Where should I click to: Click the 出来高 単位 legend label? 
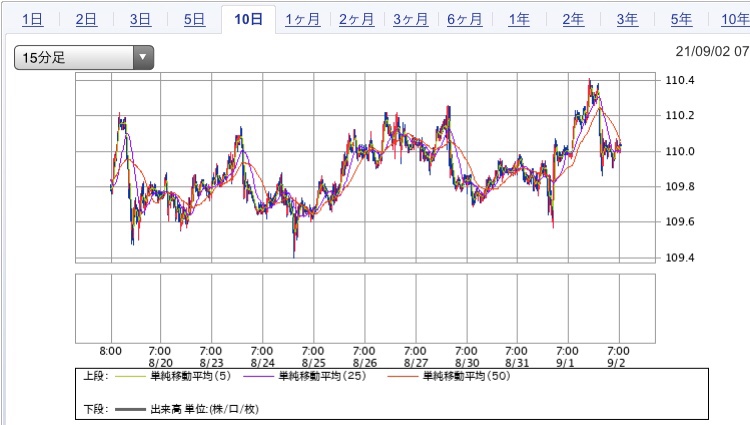pos(205,409)
